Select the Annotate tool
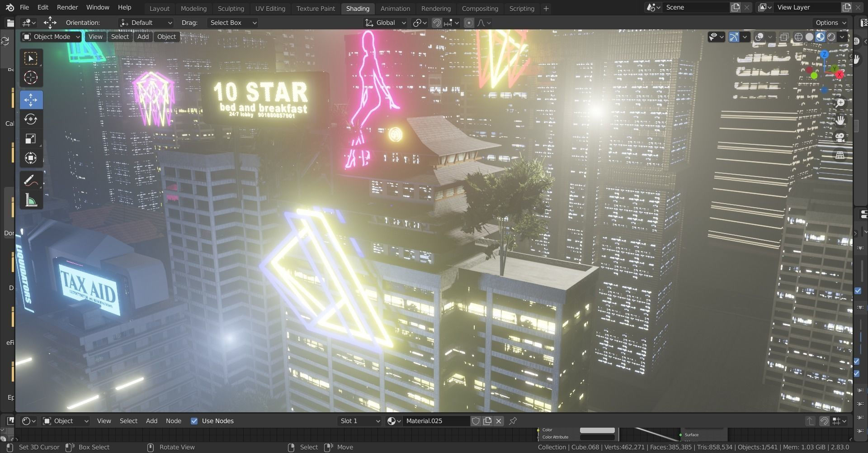The width and height of the screenshot is (868, 453). point(31,181)
